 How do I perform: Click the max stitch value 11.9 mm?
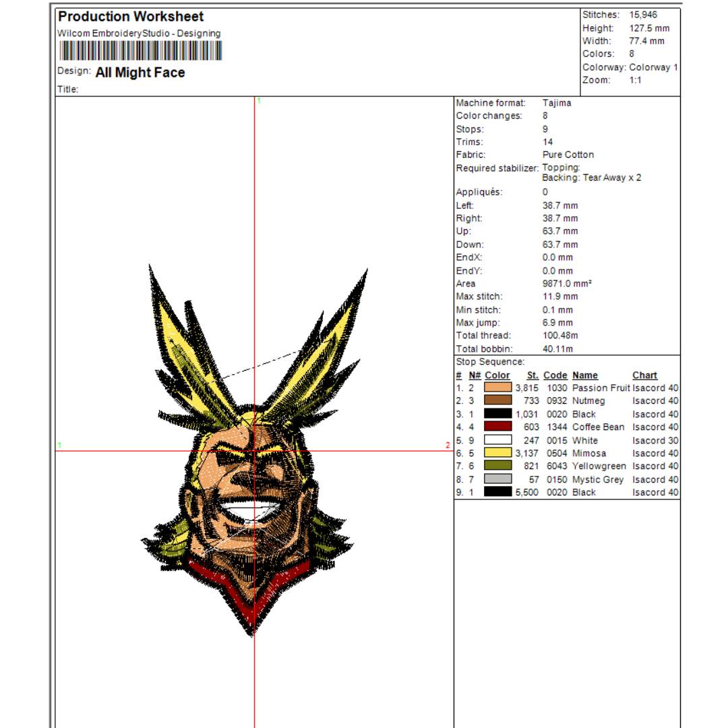tap(560, 296)
